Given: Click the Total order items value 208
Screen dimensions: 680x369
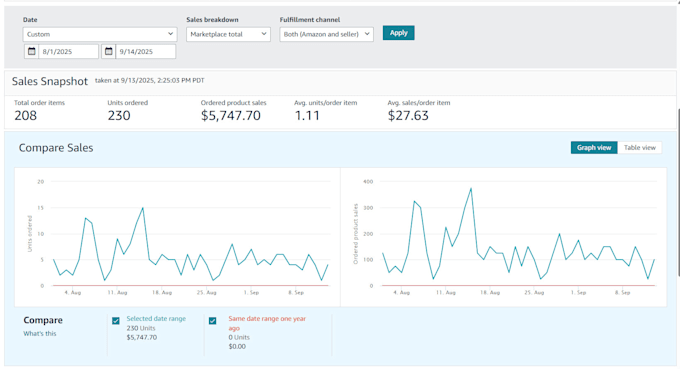Looking at the screenshot, I should [x=26, y=116].
